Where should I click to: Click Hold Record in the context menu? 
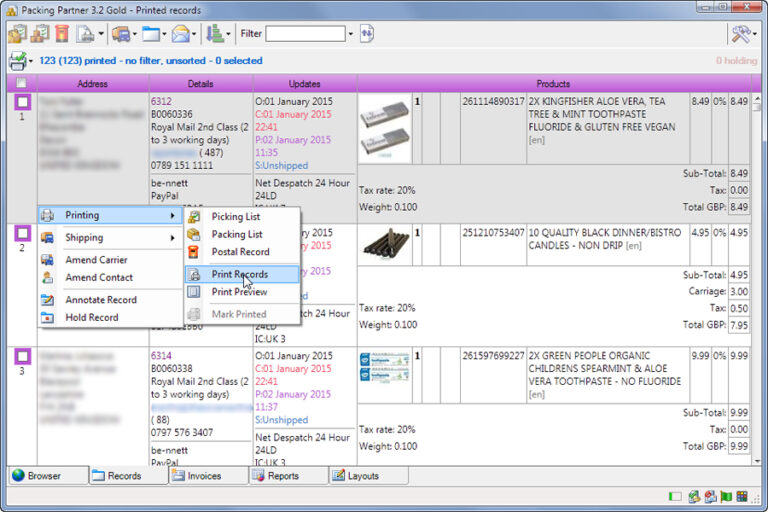tap(91, 318)
